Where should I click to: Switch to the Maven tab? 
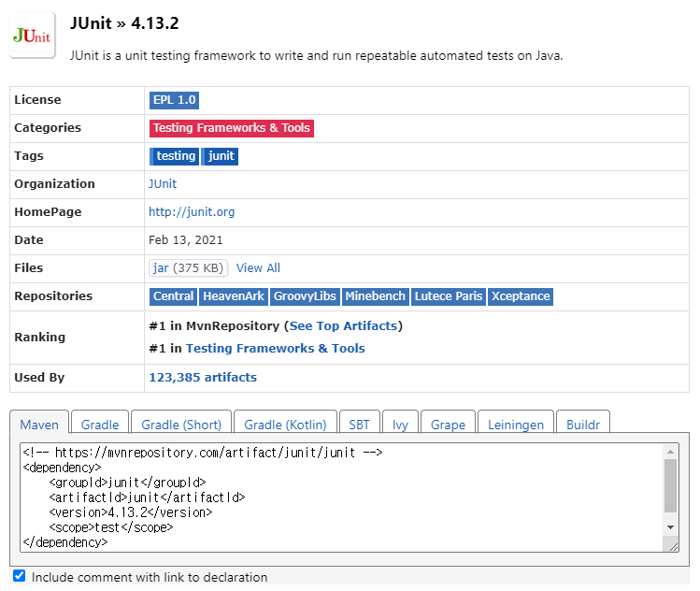39,423
